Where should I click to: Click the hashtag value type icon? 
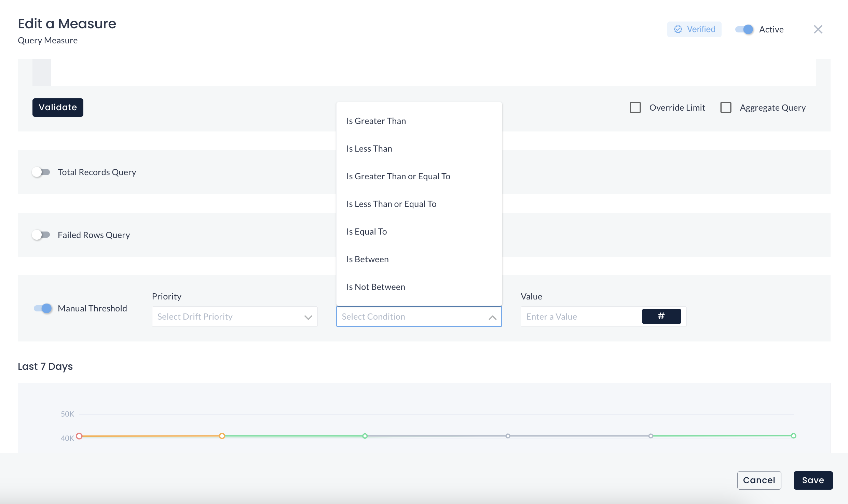(661, 316)
